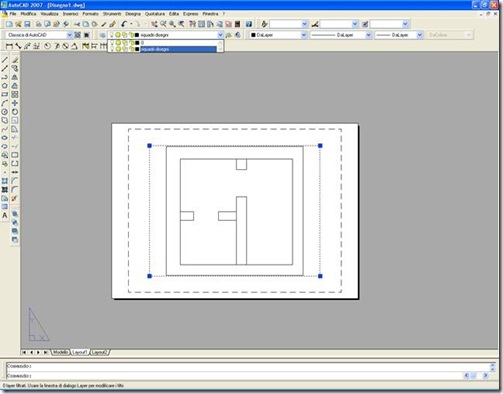Toggle lightbulb on/off for layer 0
Image resolution: width=503 pixels, height=394 pixels.
pos(112,43)
